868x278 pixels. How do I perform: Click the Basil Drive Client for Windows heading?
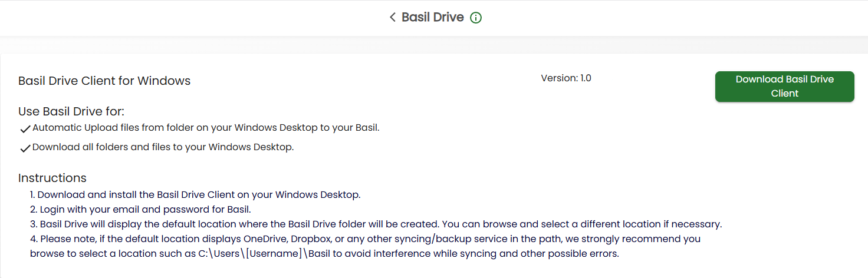(x=104, y=81)
